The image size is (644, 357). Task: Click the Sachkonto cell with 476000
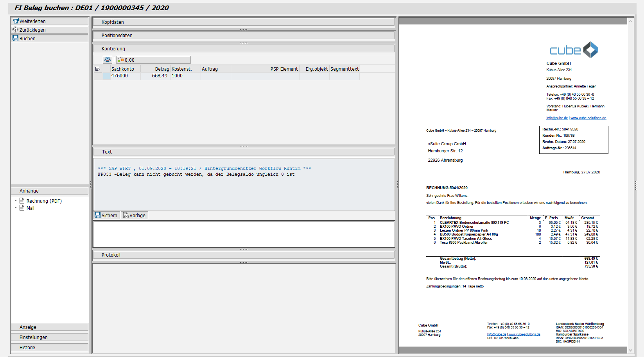pos(124,76)
